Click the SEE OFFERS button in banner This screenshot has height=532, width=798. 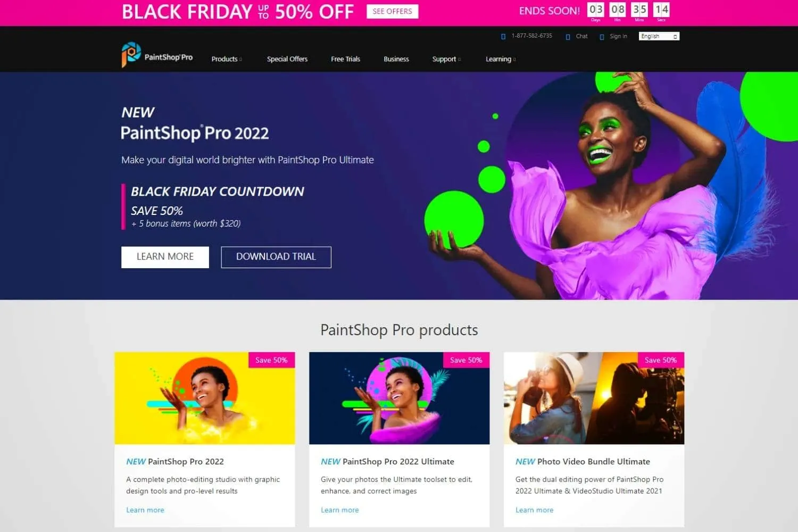click(x=392, y=11)
